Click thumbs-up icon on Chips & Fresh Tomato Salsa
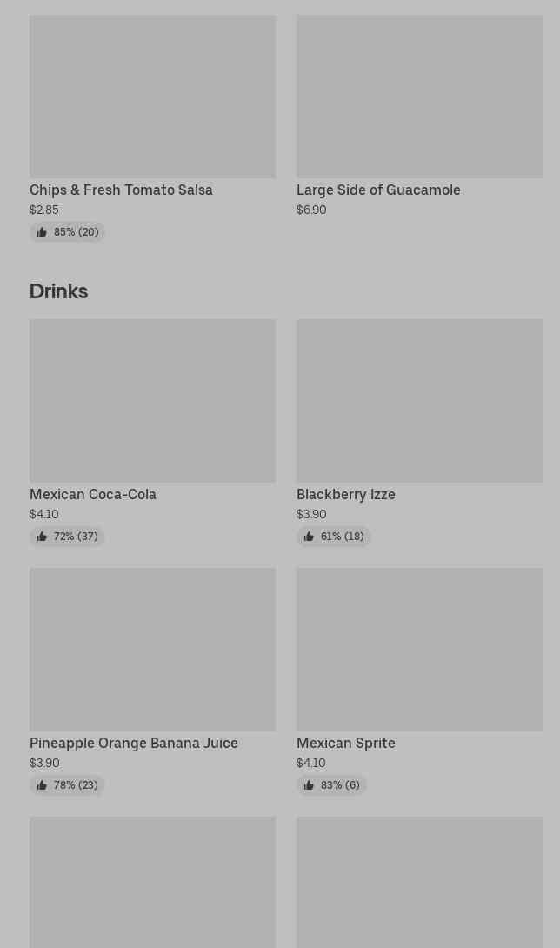 (42, 232)
